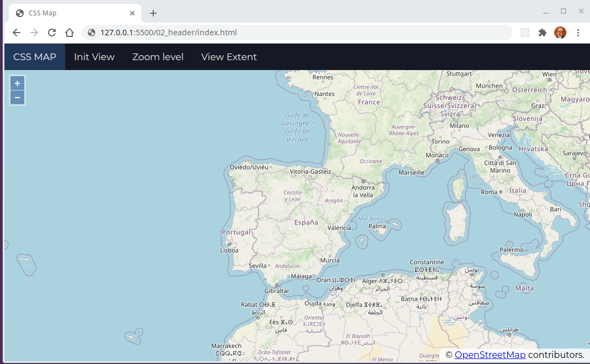The width and height of the screenshot is (590, 364).
Task: Close the CSS Map browser tab
Action: (132, 13)
